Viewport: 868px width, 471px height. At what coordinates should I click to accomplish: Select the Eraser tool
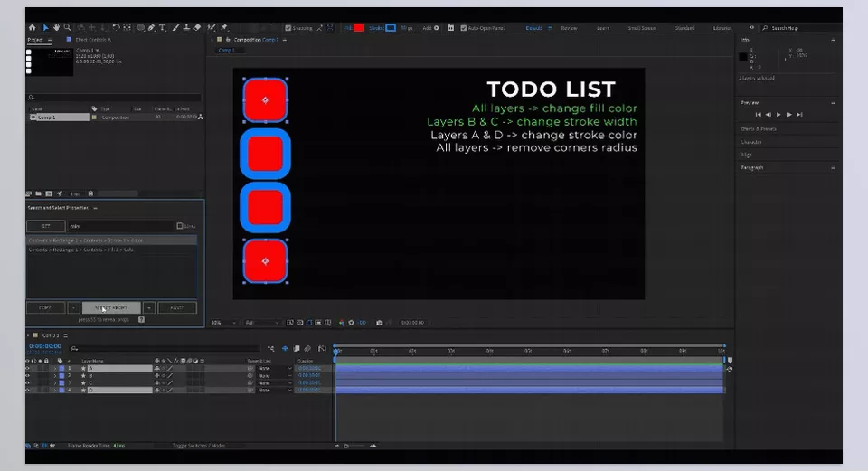198,28
